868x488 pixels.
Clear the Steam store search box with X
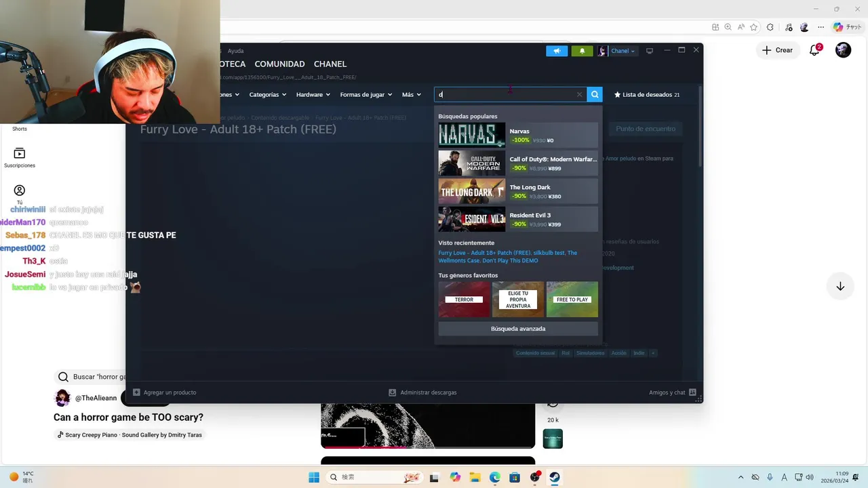click(x=579, y=95)
